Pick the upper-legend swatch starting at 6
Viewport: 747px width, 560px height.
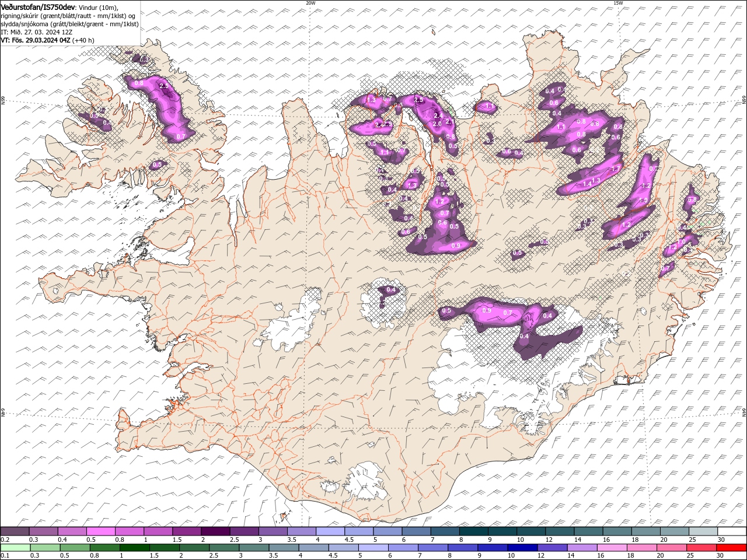click(416, 531)
